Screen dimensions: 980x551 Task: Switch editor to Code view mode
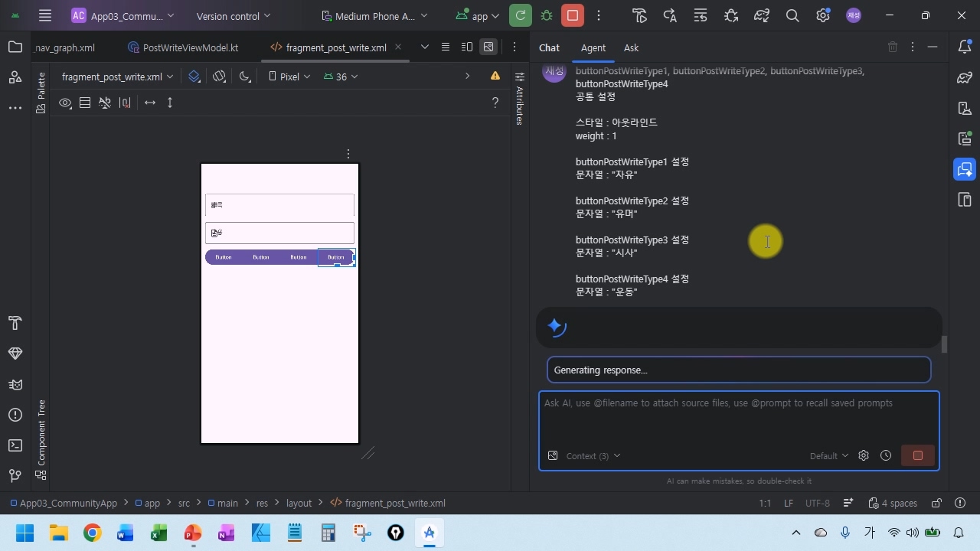click(446, 47)
